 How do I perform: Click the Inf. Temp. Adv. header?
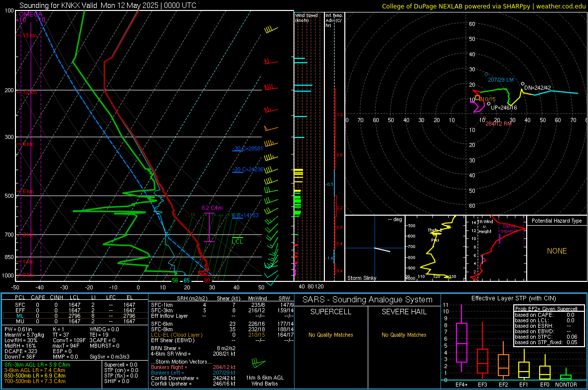click(x=334, y=20)
